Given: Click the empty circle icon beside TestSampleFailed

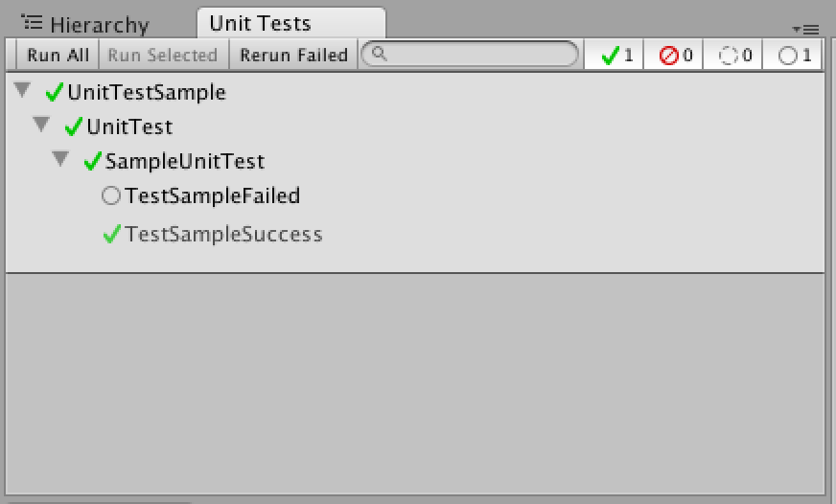Looking at the screenshot, I should (111, 195).
